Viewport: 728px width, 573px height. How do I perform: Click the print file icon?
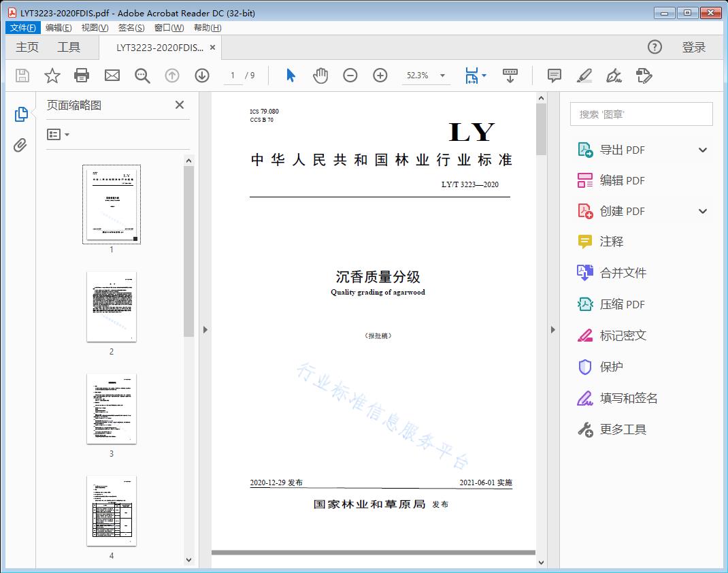82,76
